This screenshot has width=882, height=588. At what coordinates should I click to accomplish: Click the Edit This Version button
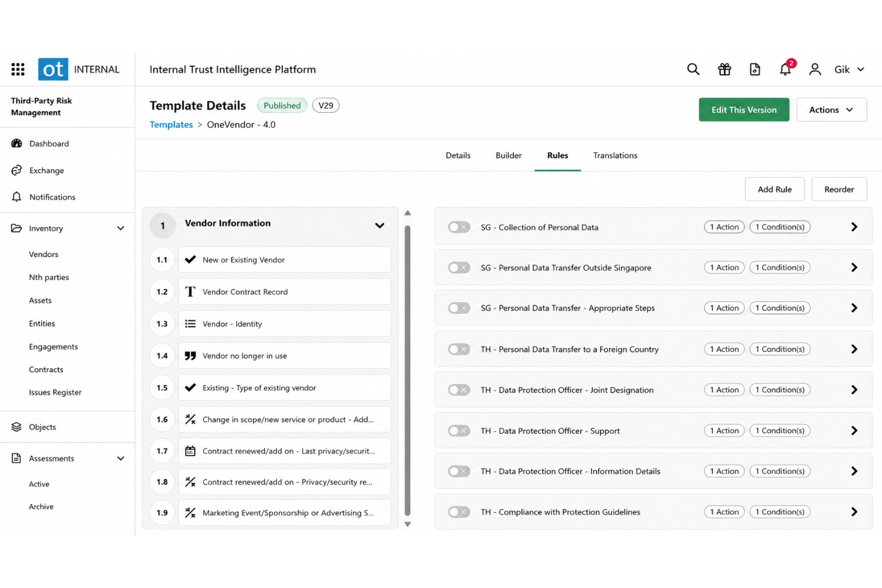tap(744, 110)
